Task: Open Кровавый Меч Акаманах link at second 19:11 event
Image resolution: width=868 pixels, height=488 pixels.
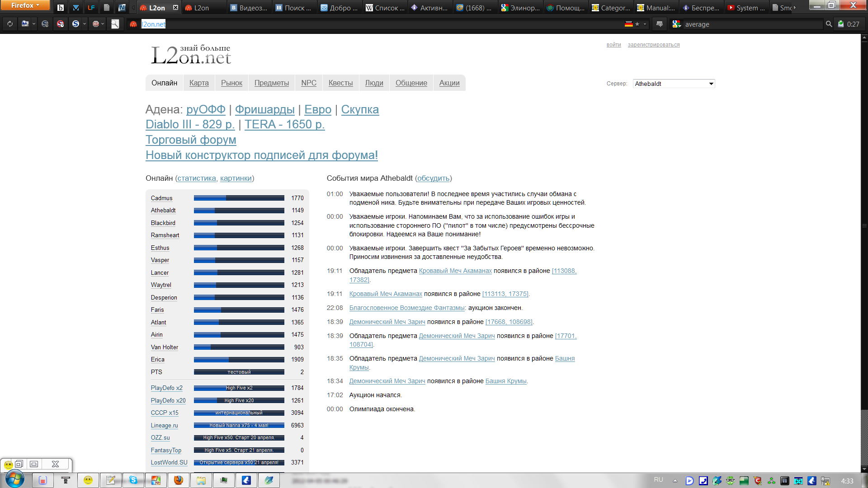Action: coord(386,294)
